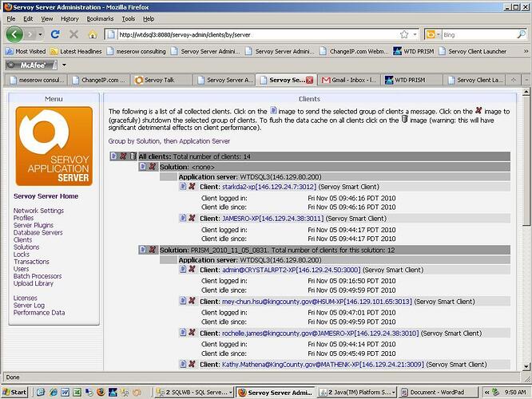Shutdown mey-chun.hsu client
Screen dimensions: 532x399
tap(192, 301)
